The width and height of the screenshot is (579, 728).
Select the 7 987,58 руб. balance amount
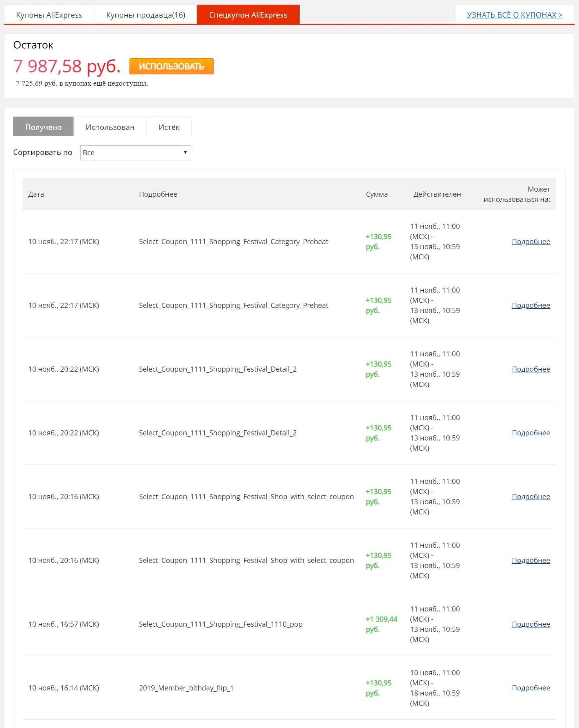pos(67,66)
